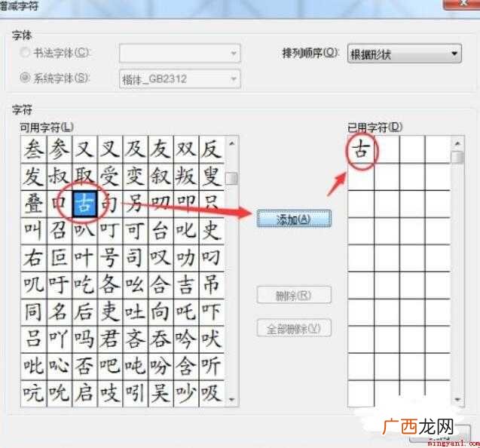Screen dimensions: 480x448
Task: Click the 已用字符 list scrollbar thumb
Action: [457, 157]
